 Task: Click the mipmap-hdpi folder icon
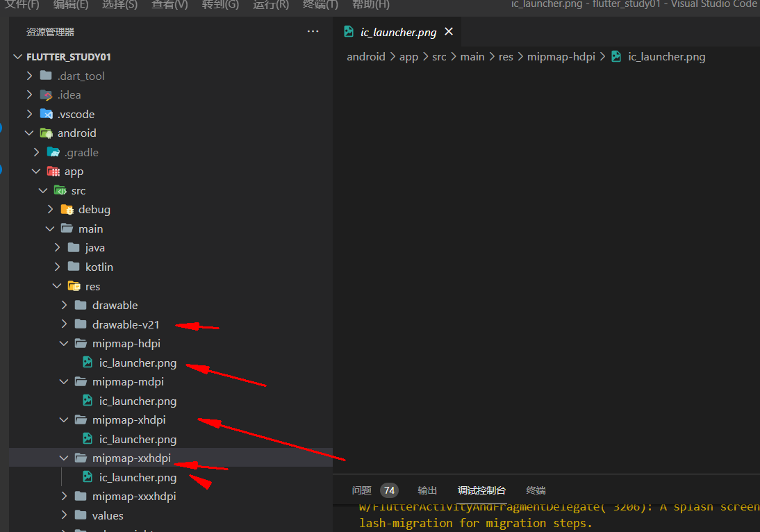pyautogui.click(x=81, y=343)
